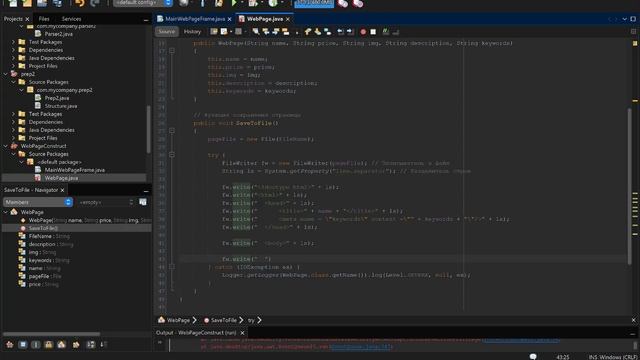Image resolution: width=640 pixels, height=360 pixels.
Task: Stop macro recording with white square icon
Action: click(373, 32)
